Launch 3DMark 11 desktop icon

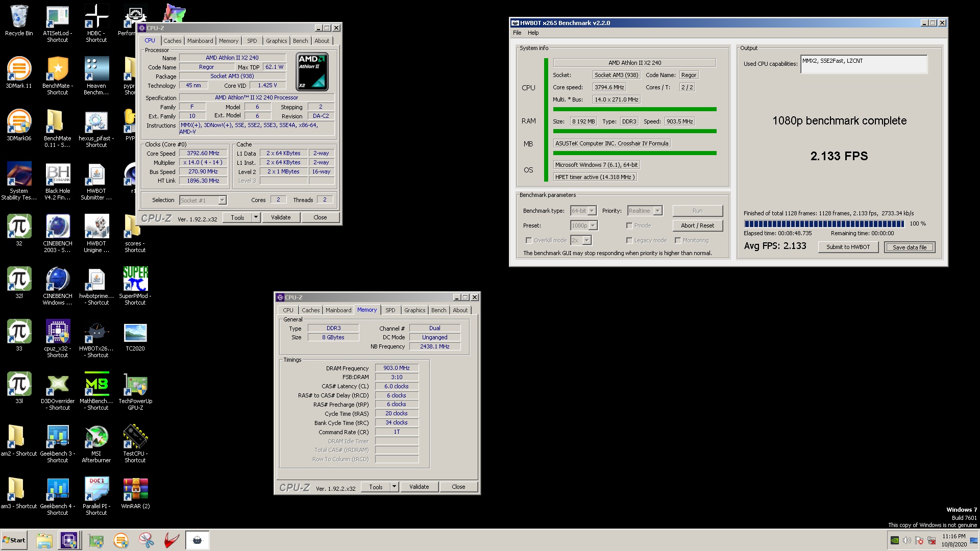[19, 73]
